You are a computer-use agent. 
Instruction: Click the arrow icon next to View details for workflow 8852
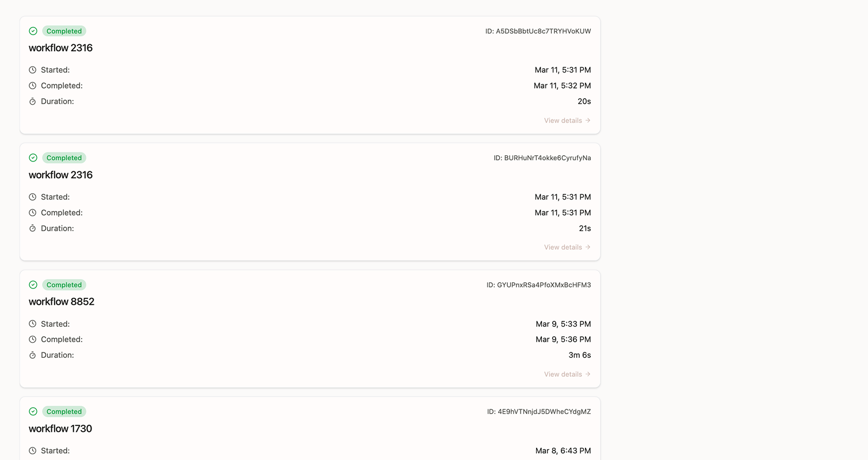pyautogui.click(x=587, y=374)
